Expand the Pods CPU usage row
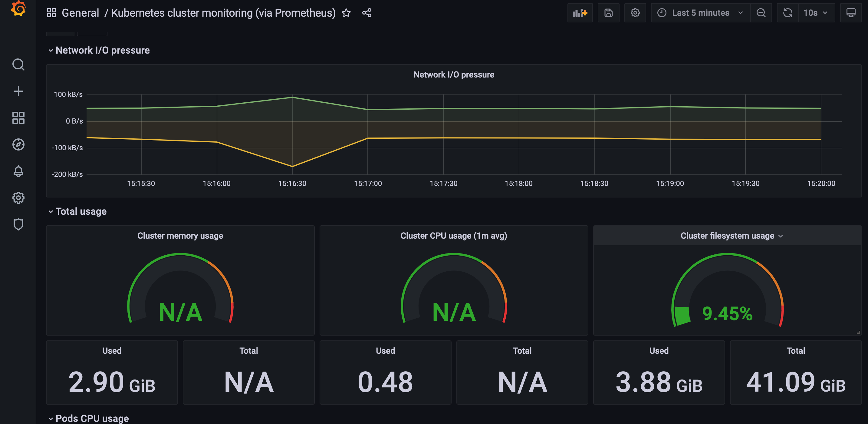This screenshot has width=868, height=424. pyautogui.click(x=51, y=418)
